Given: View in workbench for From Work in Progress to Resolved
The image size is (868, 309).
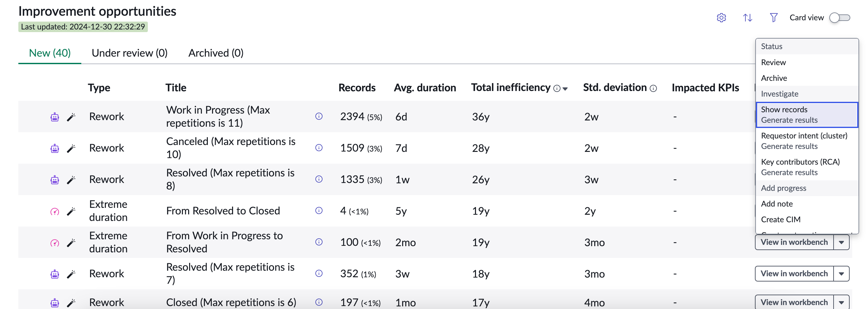Looking at the screenshot, I should click(x=794, y=242).
